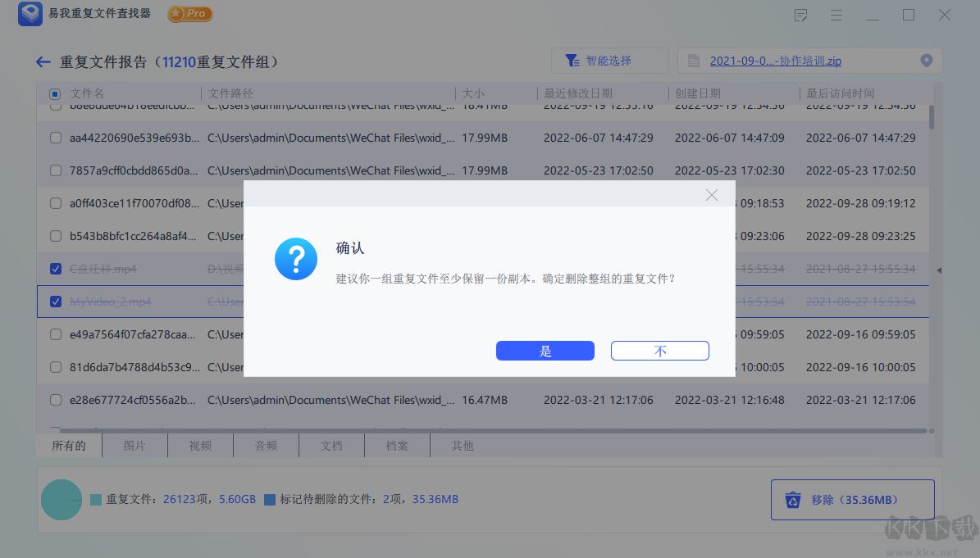Click the teal duplicate-files pie chart

click(x=62, y=499)
